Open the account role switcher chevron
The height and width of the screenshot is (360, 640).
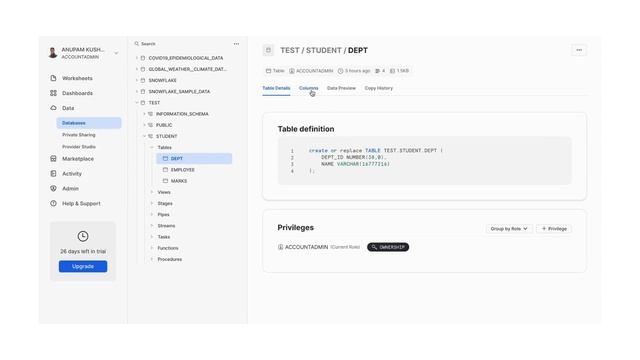click(x=116, y=53)
